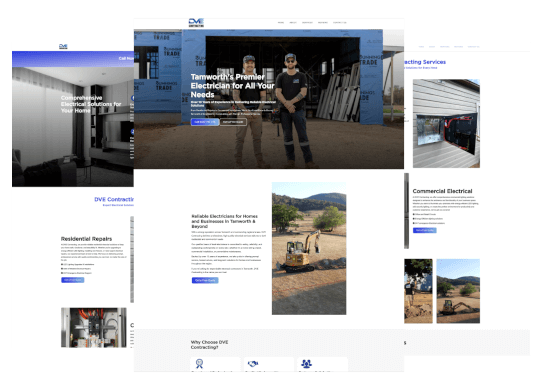Click the heading 'Residential Repairs'
The height and width of the screenshot is (384, 538).
click(86, 239)
